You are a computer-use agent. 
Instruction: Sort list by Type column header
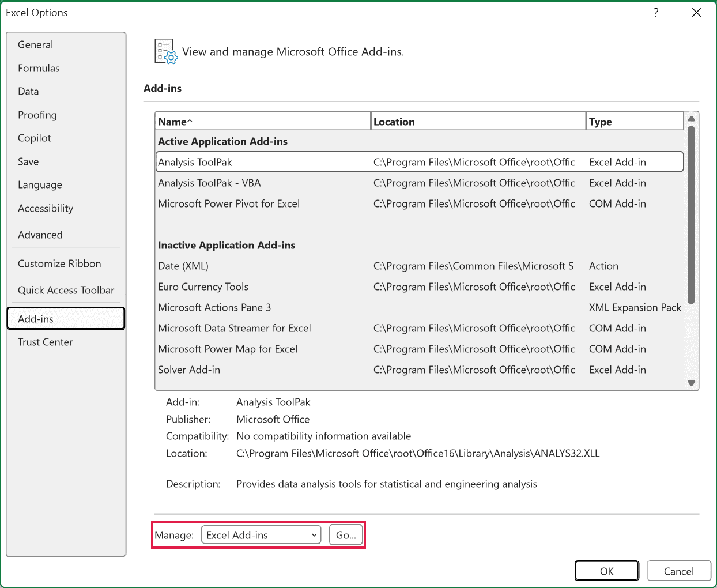(x=635, y=122)
